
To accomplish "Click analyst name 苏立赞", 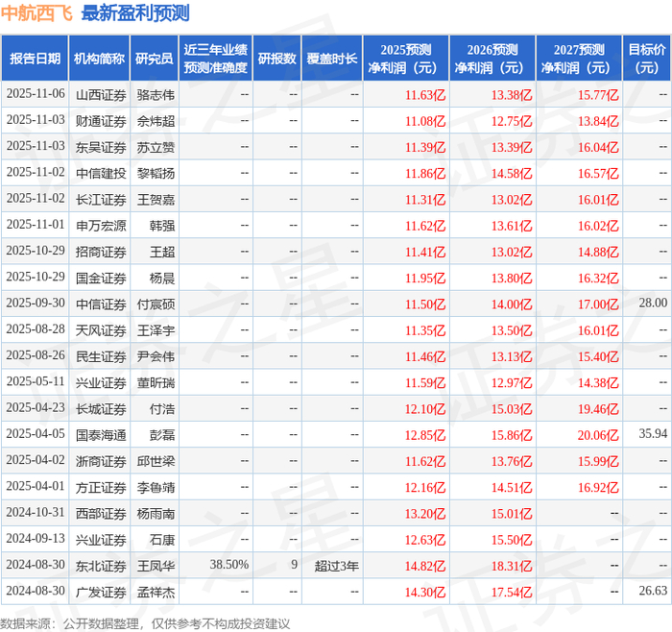I will point(156,147).
